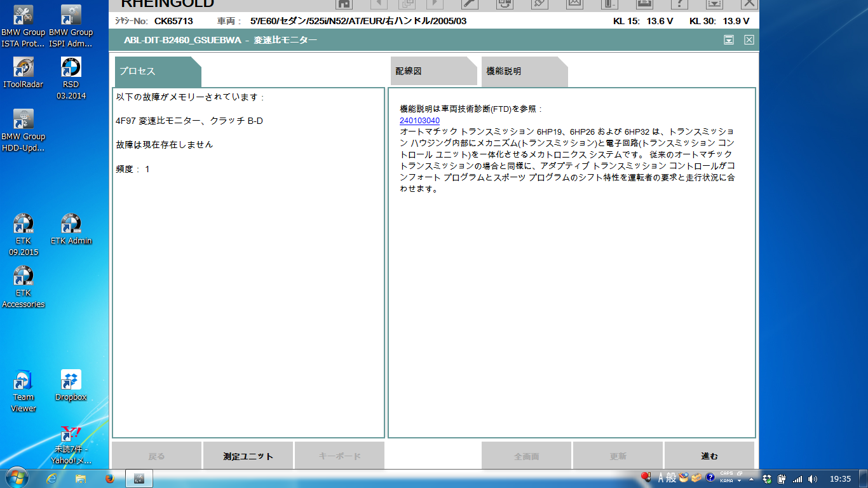Open the IME KANA options dropdown arrow
868x488 pixels.
[739, 481]
